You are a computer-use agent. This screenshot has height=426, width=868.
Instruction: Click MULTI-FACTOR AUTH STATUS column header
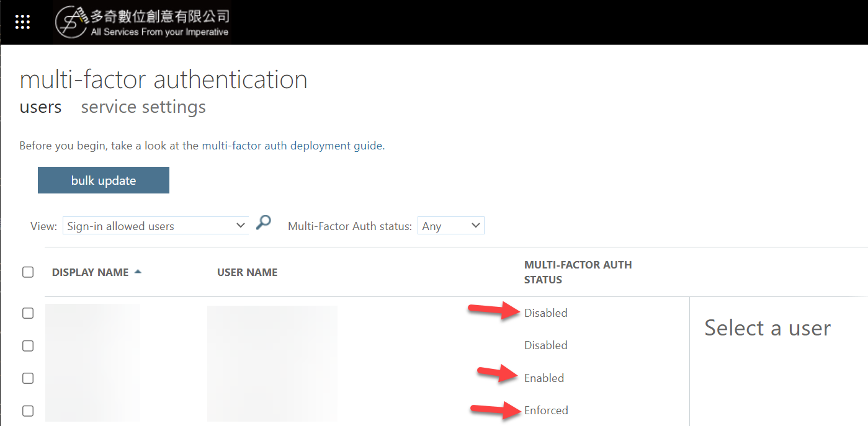578,272
